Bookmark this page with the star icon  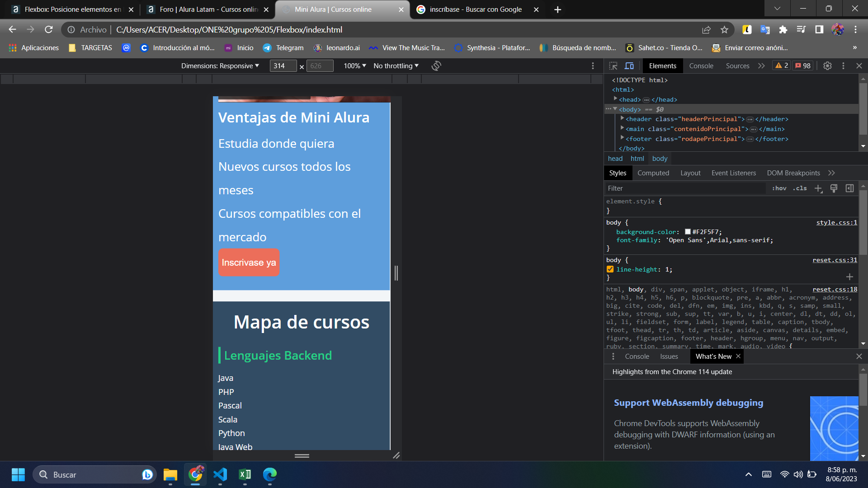point(724,30)
